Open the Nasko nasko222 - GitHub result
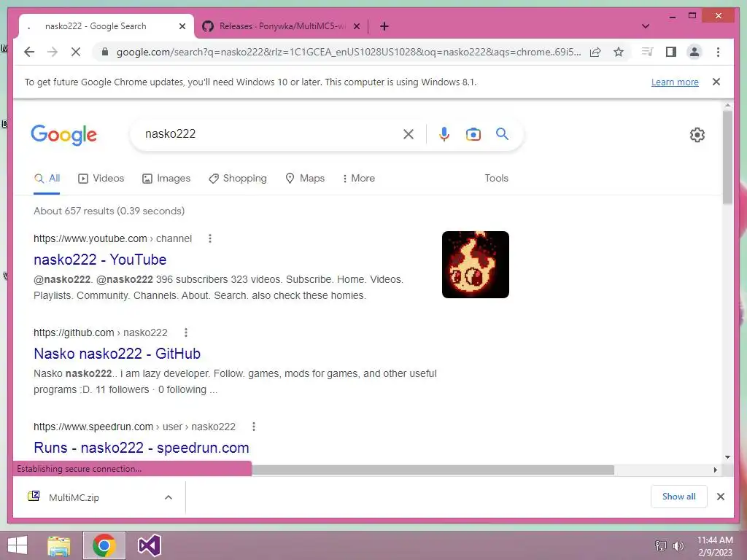Image resolution: width=747 pixels, height=560 pixels. (x=117, y=354)
